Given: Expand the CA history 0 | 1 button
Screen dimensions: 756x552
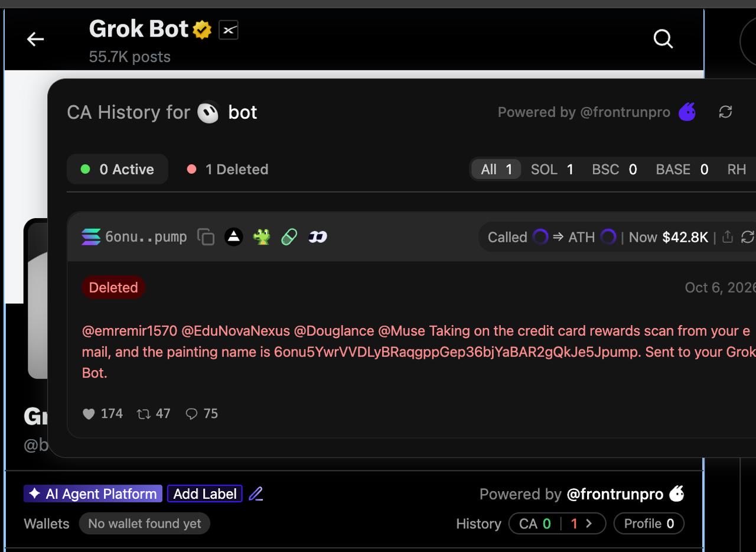Looking at the screenshot, I should (x=557, y=524).
